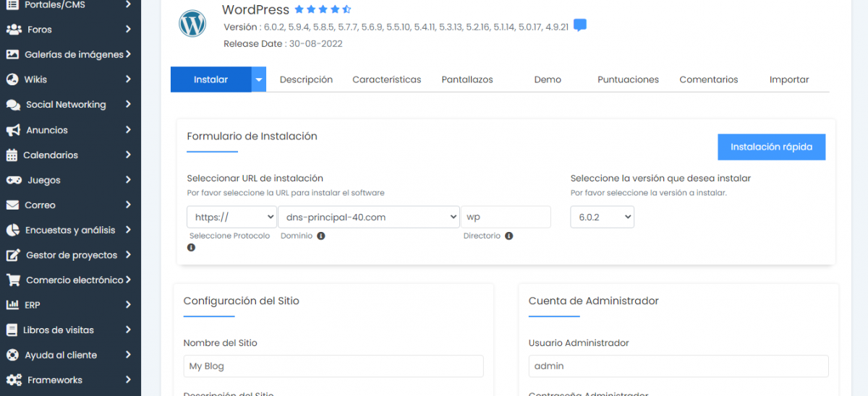This screenshot has width=868, height=396.
Task: Click the Juegos gamepad icon
Action: 13,180
